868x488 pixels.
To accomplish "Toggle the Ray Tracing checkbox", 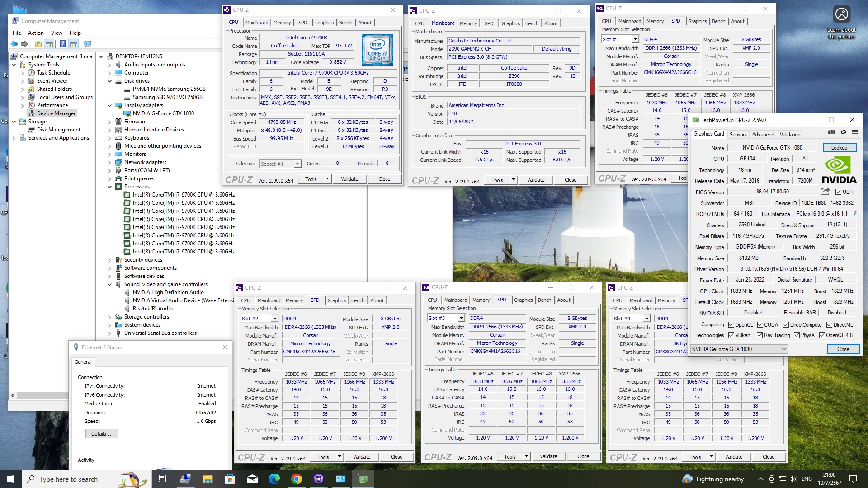I will (x=759, y=335).
